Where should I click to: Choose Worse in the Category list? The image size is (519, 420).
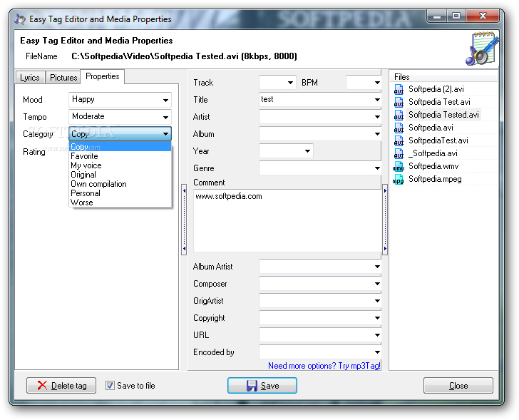[120, 203]
